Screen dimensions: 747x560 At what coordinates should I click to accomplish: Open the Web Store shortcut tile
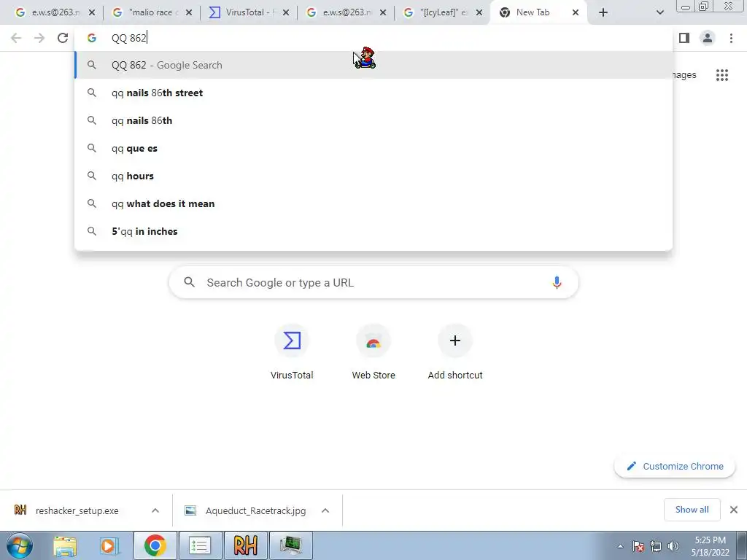click(x=373, y=352)
